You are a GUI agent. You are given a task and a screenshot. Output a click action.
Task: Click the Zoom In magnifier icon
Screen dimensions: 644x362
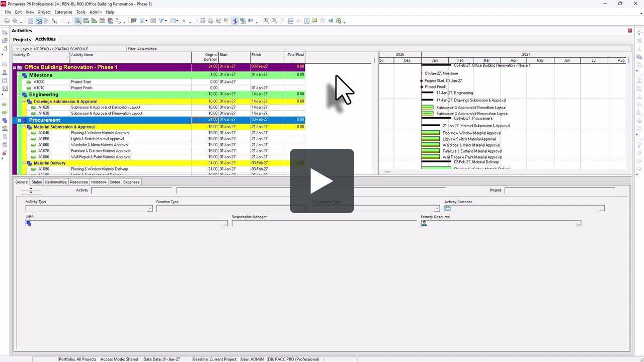click(x=266, y=21)
